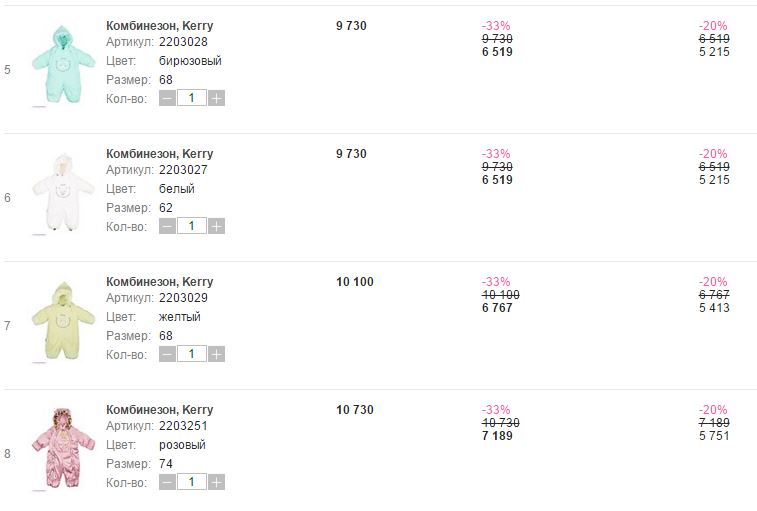Decrease quantity for the pink jumpsuit 2203251
The width and height of the screenshot is (757, 511).
(167, 482)
